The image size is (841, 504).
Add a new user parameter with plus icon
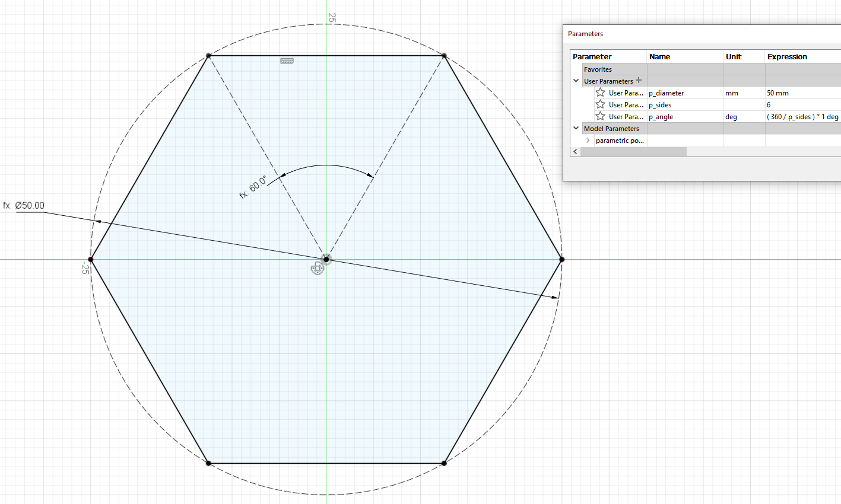(x=639, y=81)
